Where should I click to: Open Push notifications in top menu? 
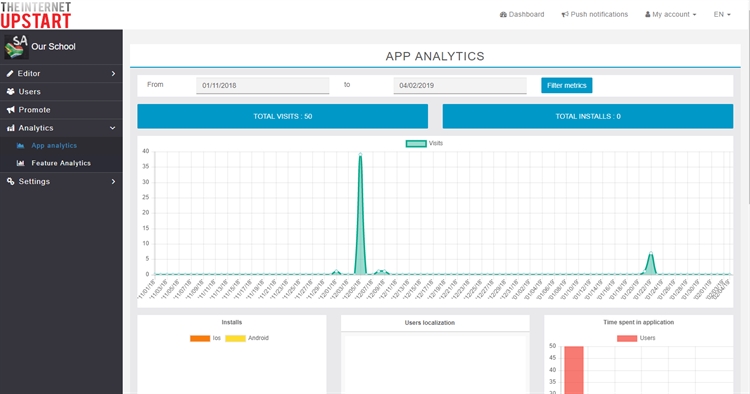click(x=595, y=14)
